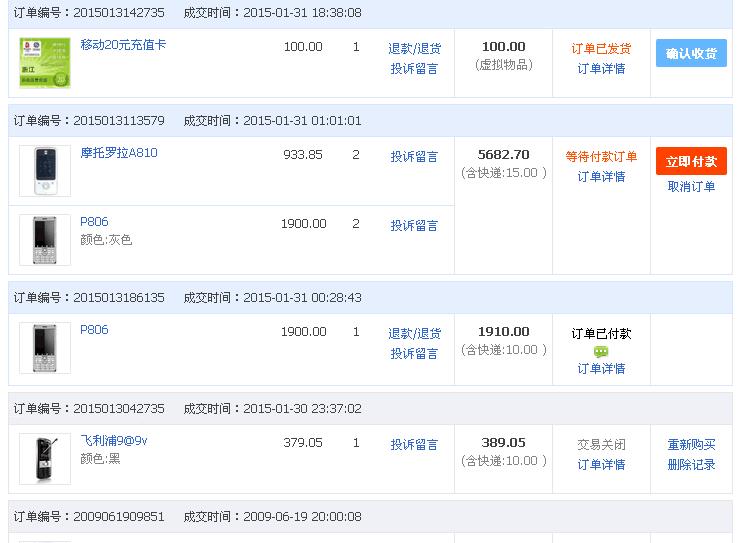Click the 确认收货 button
This screenshot has height=543, width=737.
(691, 53)
